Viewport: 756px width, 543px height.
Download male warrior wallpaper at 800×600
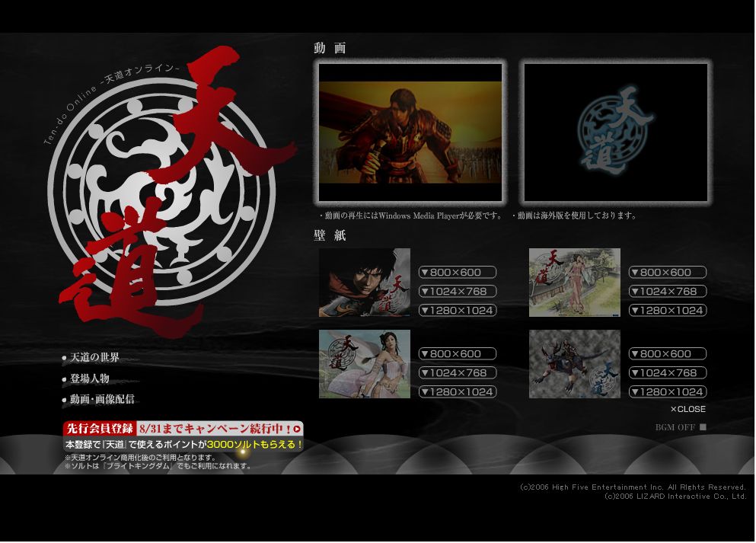458,273
